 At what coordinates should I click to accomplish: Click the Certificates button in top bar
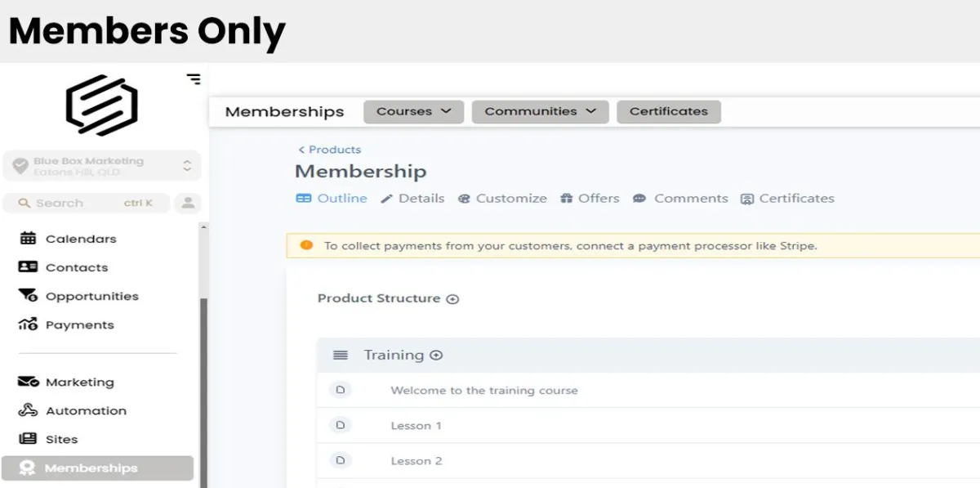coord(668,112)
